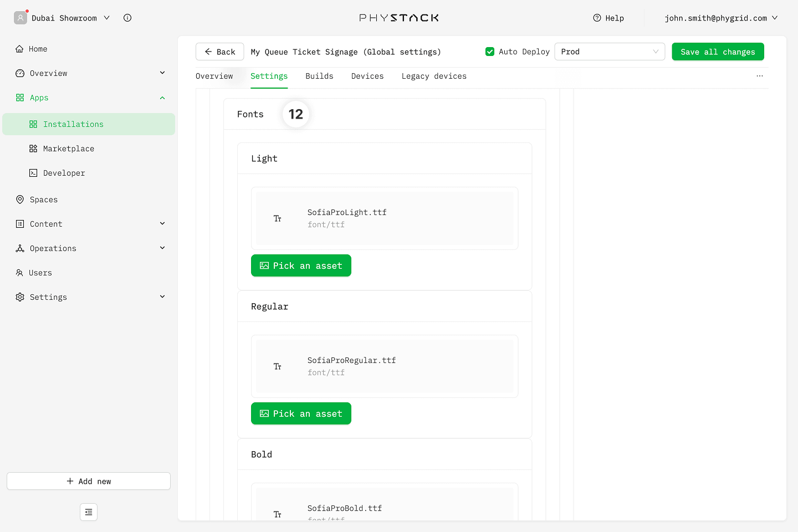The image size is (798, 532).
Task: Click Pick an asset under Light font
Action: [301, 265]
